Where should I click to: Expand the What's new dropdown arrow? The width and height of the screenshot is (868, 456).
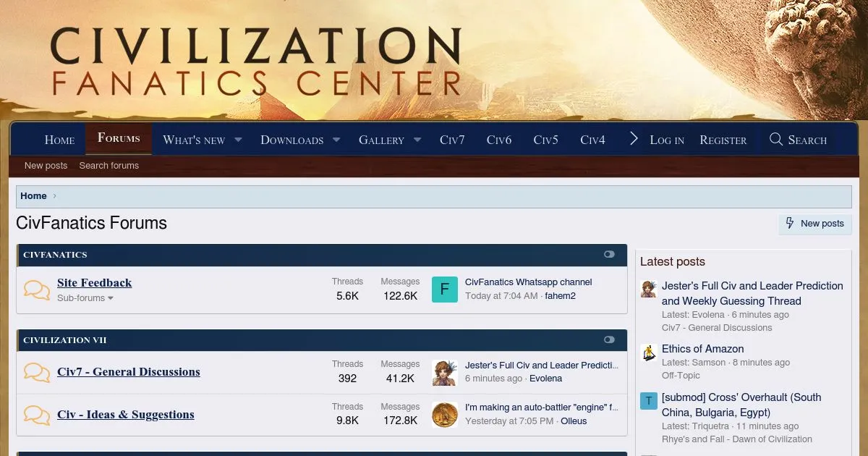click(x=238, y=140)
